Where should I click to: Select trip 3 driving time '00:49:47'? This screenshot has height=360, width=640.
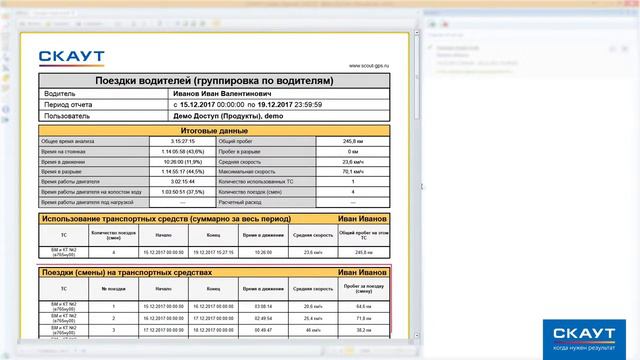263,330
